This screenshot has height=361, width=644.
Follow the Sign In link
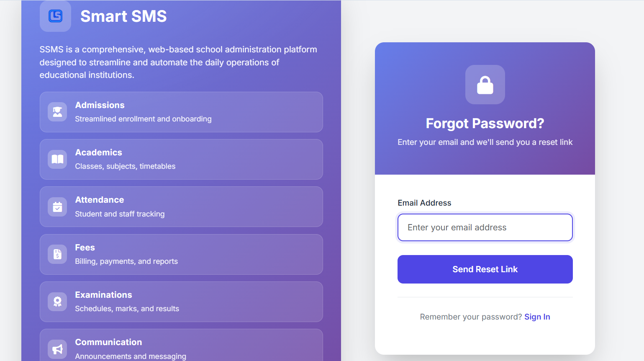[537, 317]
